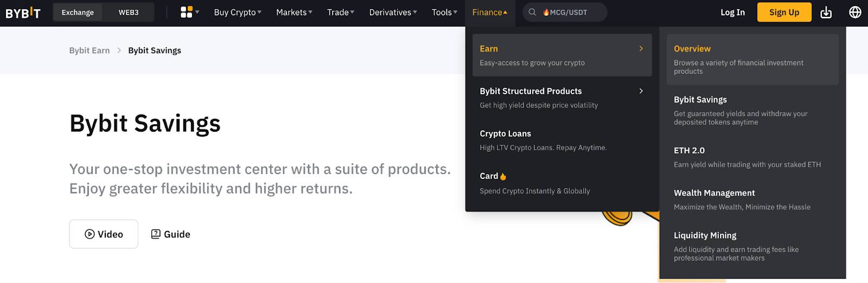The image size is (868, 283).
Task: Expand the Buy Crypto dropdown
Action: pos(238,12)
